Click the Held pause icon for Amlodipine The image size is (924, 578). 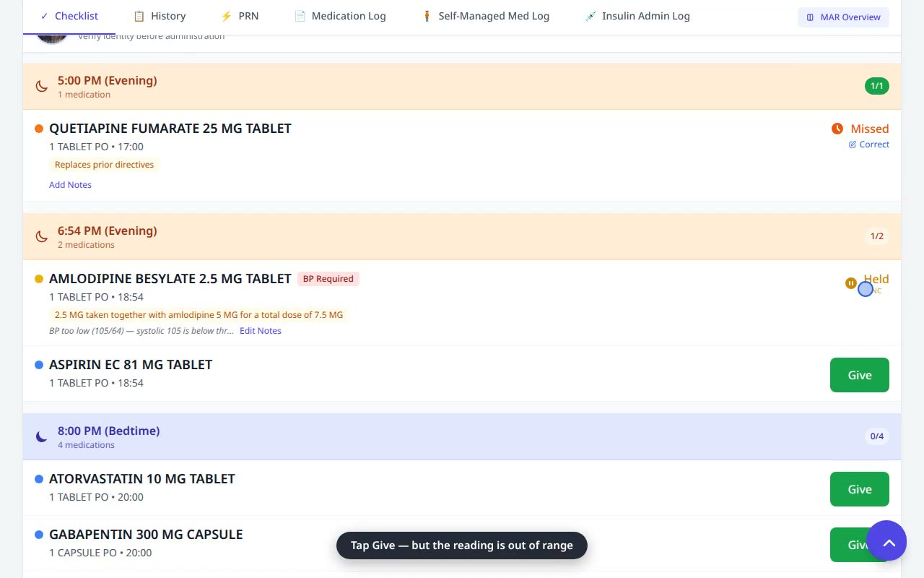click(x=851, y=283)
